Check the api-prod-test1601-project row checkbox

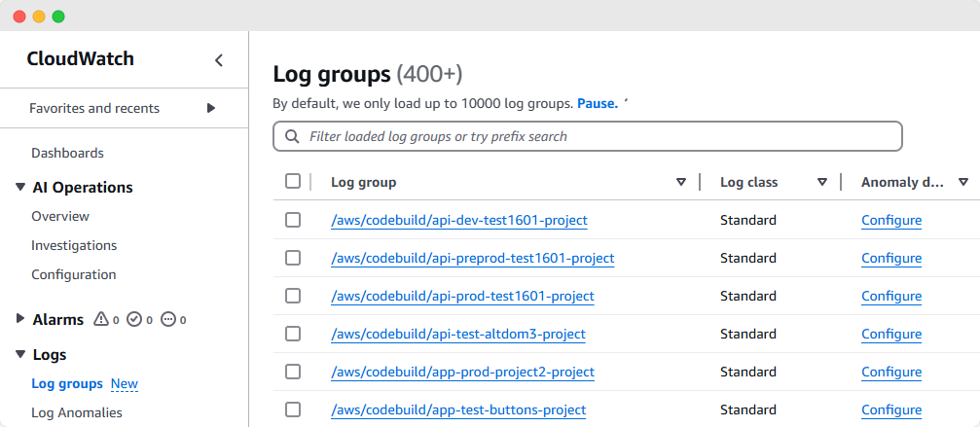pos(293,296)
